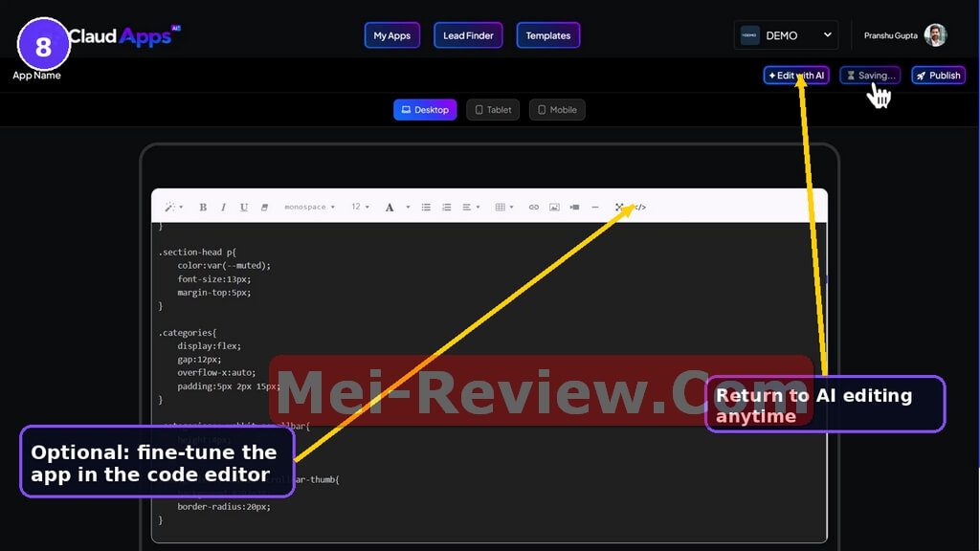Click the 'display:flex;' code line
Screen dimensions: 980x551
[209, 346]
